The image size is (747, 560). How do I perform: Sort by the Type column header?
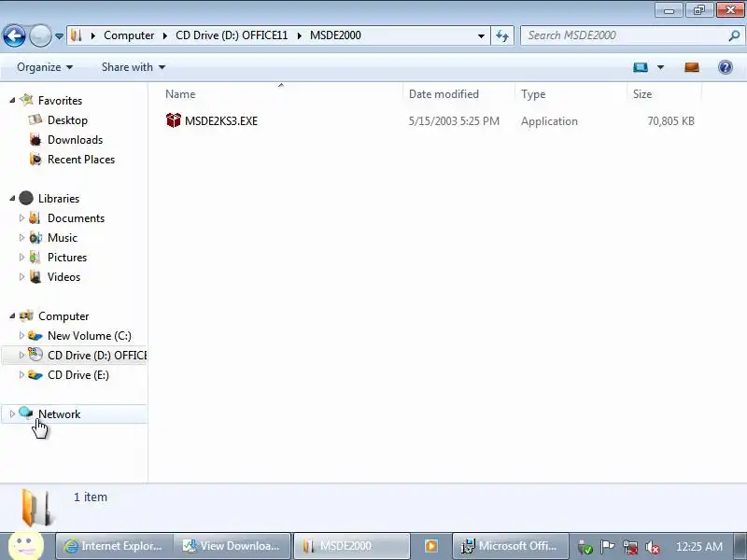click(x=571, y=94)
